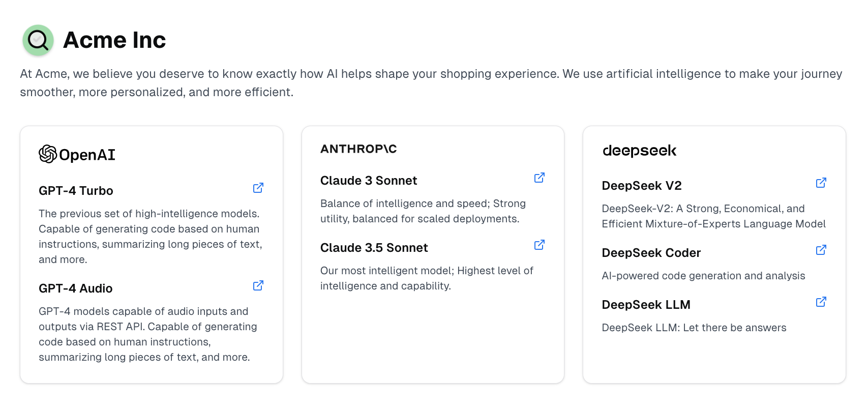Open Claude 3.5 Sonnet external link icon

click(x=540, y=245)
